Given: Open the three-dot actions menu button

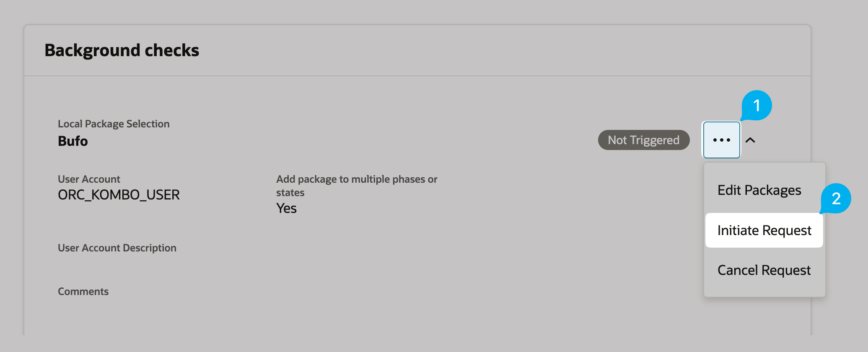Looking at the screenshot, I should 721,140.
